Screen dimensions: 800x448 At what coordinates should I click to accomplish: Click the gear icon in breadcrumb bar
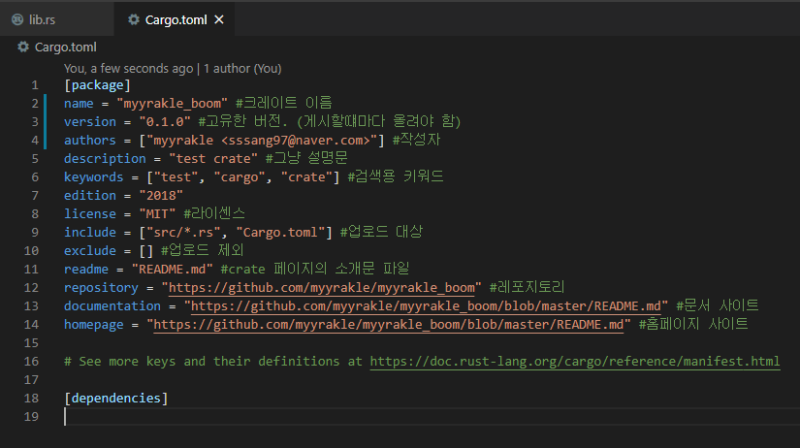pos(23,47)
